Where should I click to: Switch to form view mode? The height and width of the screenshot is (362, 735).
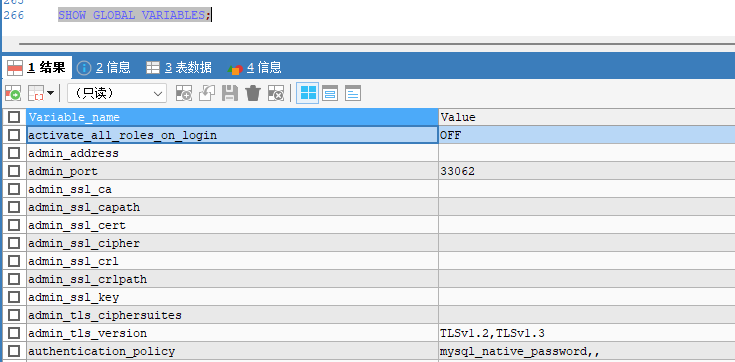click(330, 93)
